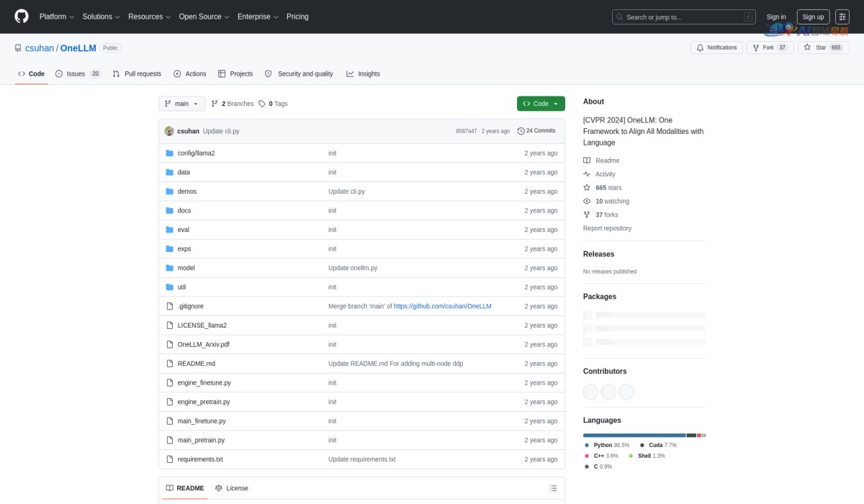Open the License tab
The image size is (864, 504).
click(x=231, y=488)
